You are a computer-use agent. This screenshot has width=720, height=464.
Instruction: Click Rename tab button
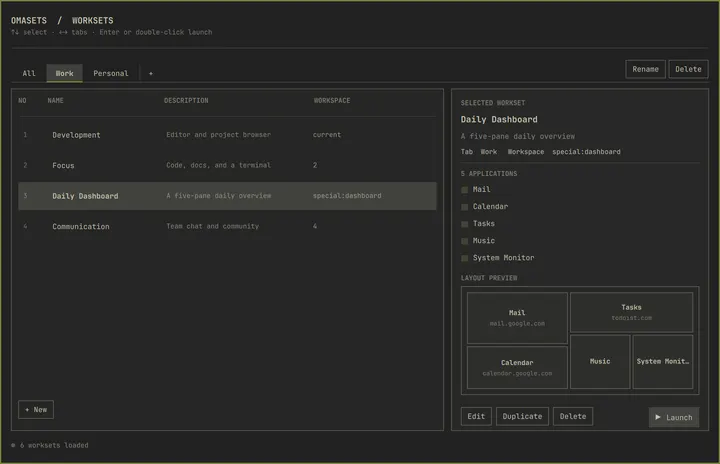[645, 69]
